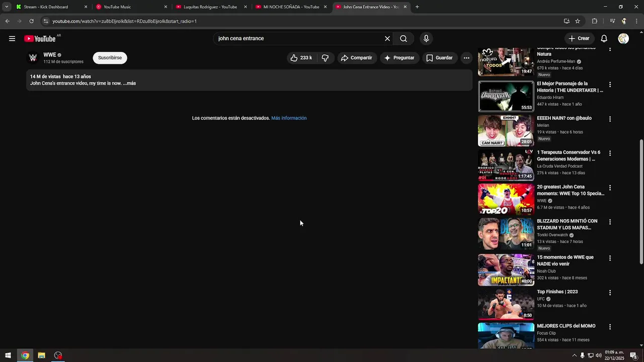Image resolution: width=644 pixels, height=362 pixels.
Task: Save video with Guardar button
Action: [439, 58]
